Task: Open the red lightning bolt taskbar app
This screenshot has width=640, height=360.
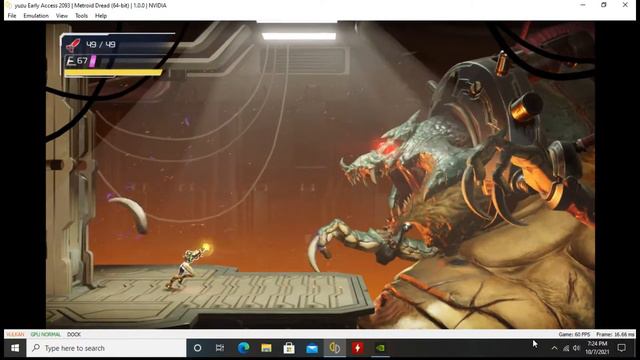Action: tap(358, 348)
